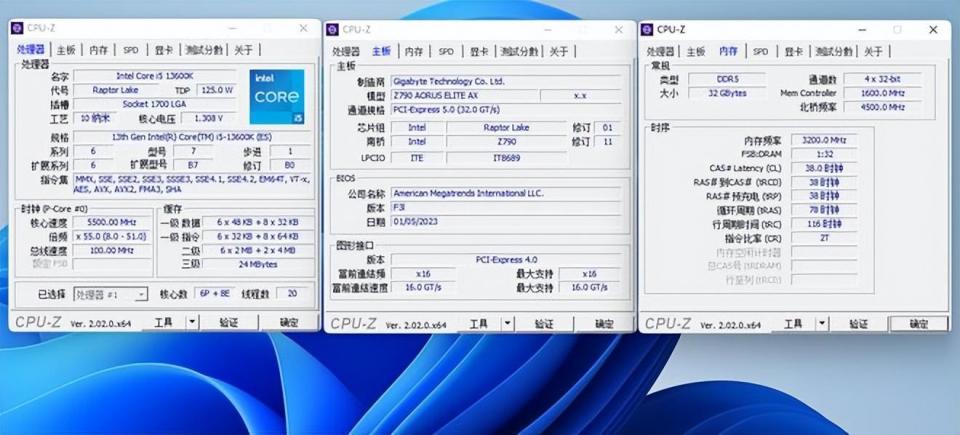Click the Gigabyte Technology Co. Ltd. manufacturer field
This screenshot has height=435, width=960.
pos(505,81)
